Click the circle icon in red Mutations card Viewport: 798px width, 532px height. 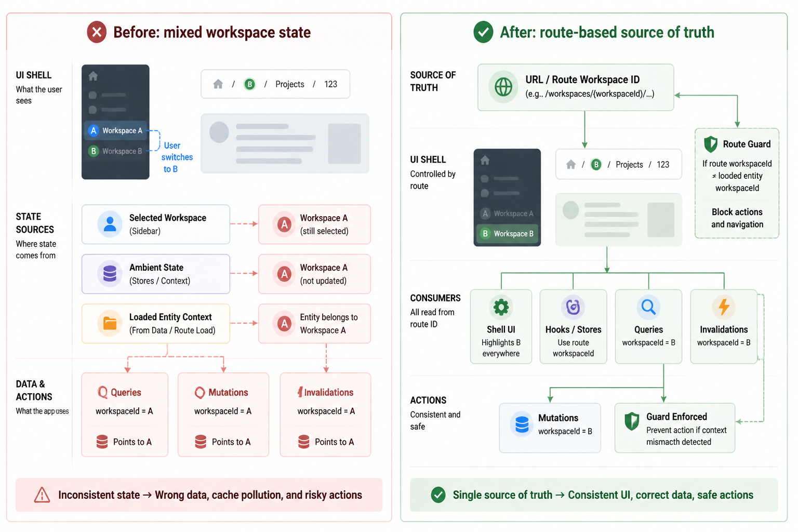pyautogui.click(x=200, y=392)
